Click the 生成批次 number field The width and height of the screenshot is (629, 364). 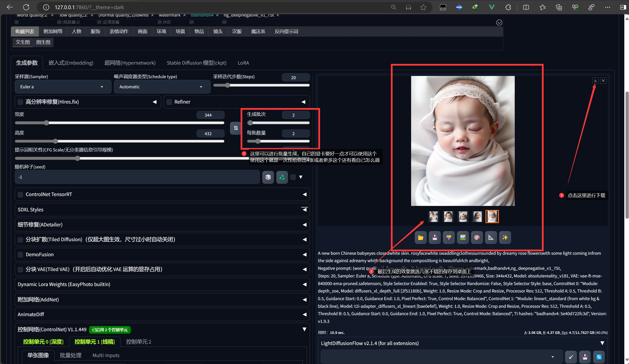coord(296,115)
